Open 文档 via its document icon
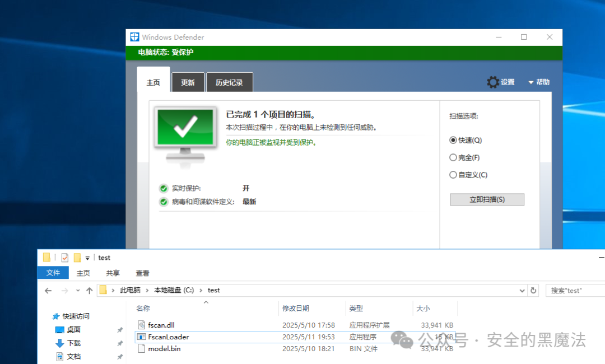The height and width of the screenshot is (364, 605). 60,356
